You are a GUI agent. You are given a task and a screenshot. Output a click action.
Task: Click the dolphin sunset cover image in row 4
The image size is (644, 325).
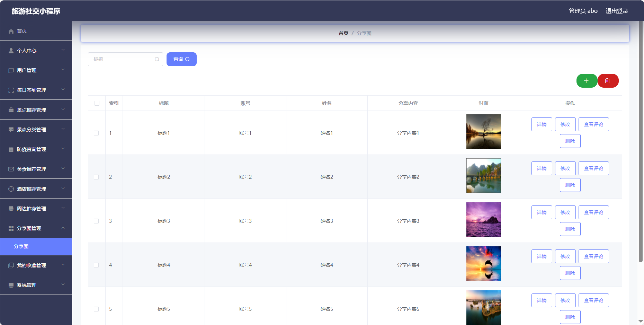pos(484,264)
